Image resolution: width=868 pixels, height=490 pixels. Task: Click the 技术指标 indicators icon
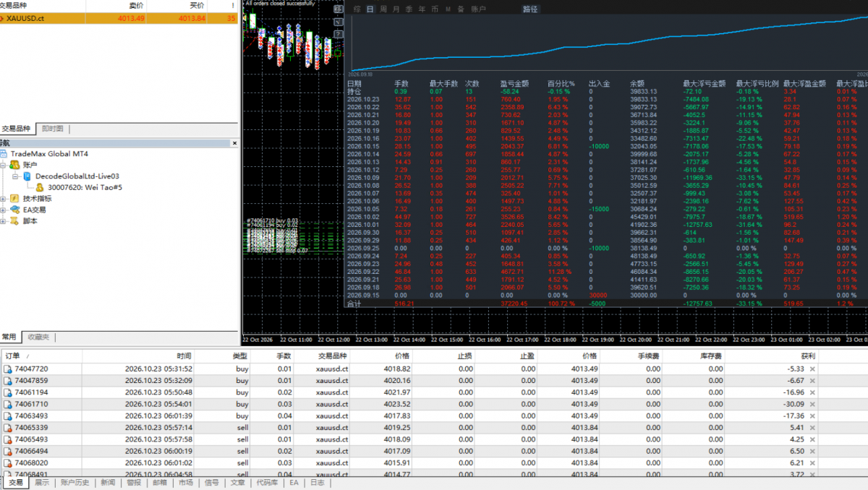(14, 199)
